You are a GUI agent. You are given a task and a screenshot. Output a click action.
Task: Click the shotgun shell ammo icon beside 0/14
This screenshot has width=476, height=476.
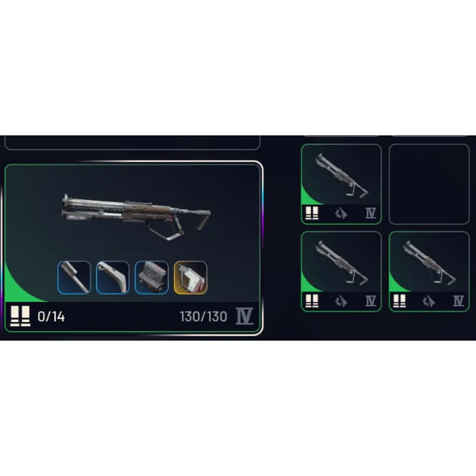click(x=20, y=316)
